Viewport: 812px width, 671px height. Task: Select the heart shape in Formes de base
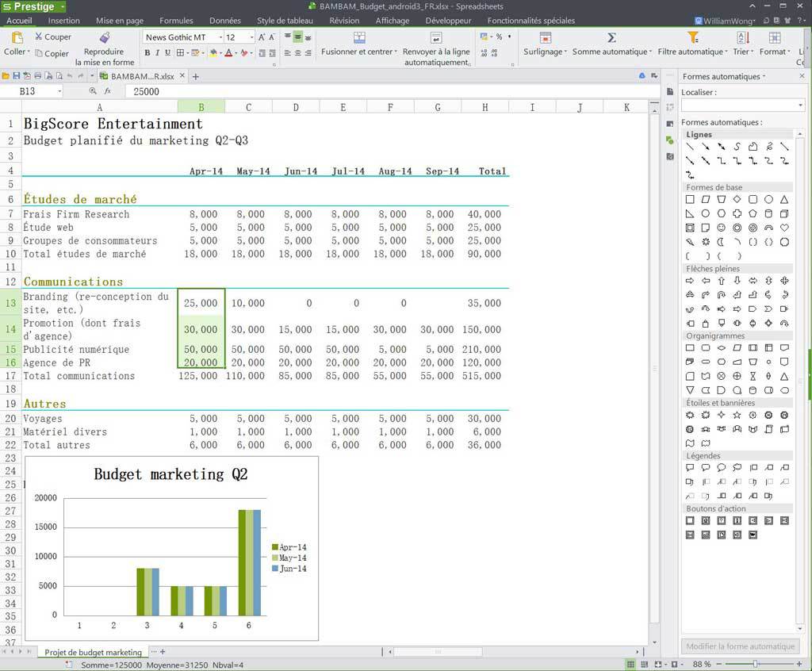[784, 228]
